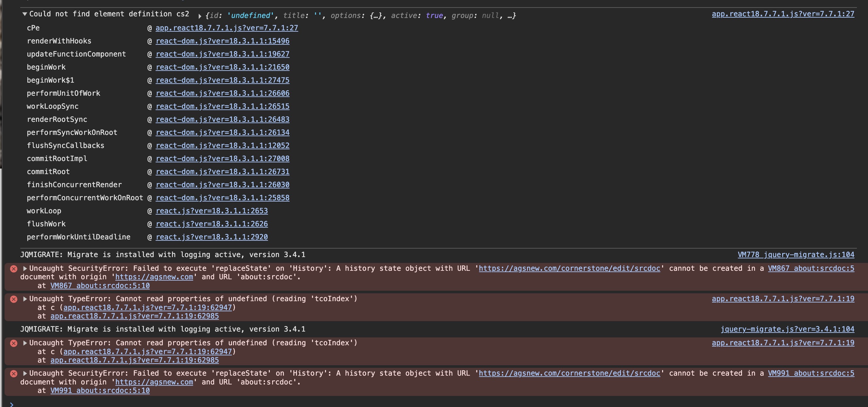Expand the logged object with id 'undefined'
Screen dimensions: 868x407
[200, 16]
